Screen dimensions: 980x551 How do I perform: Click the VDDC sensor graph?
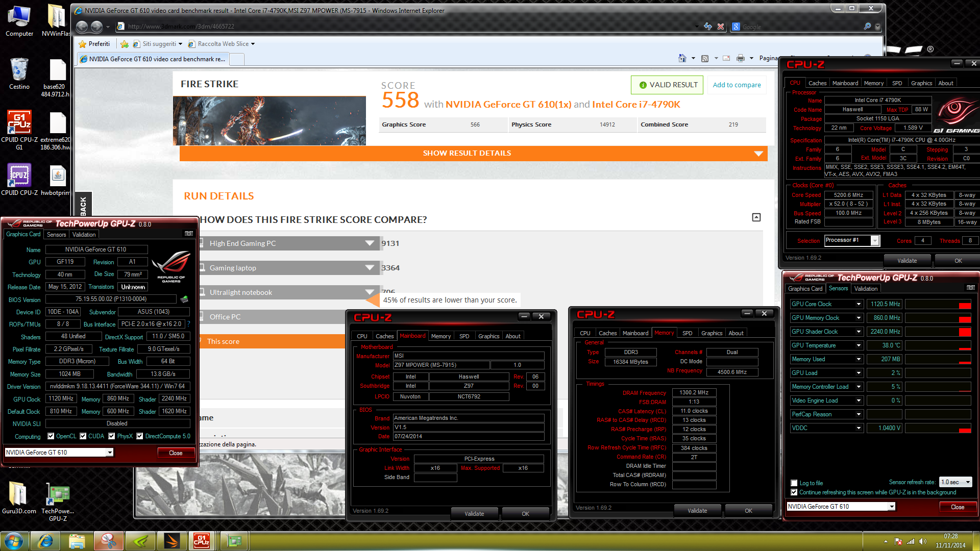(x=938, y=428)
